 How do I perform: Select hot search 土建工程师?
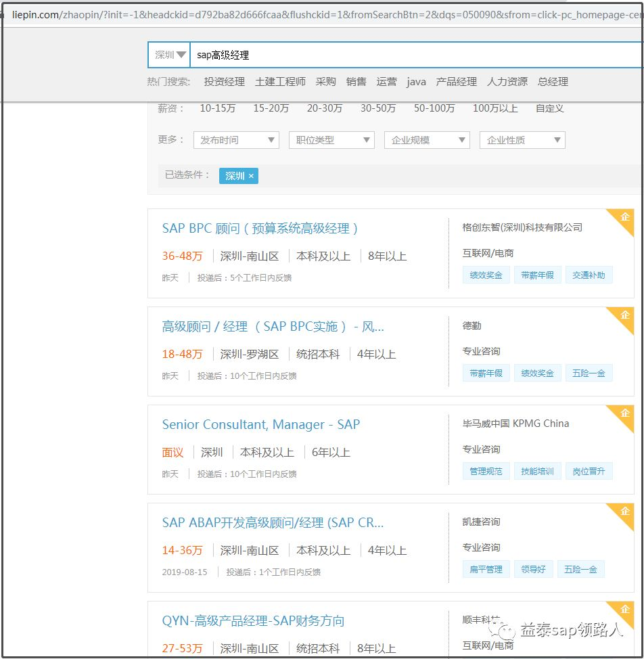280,82
